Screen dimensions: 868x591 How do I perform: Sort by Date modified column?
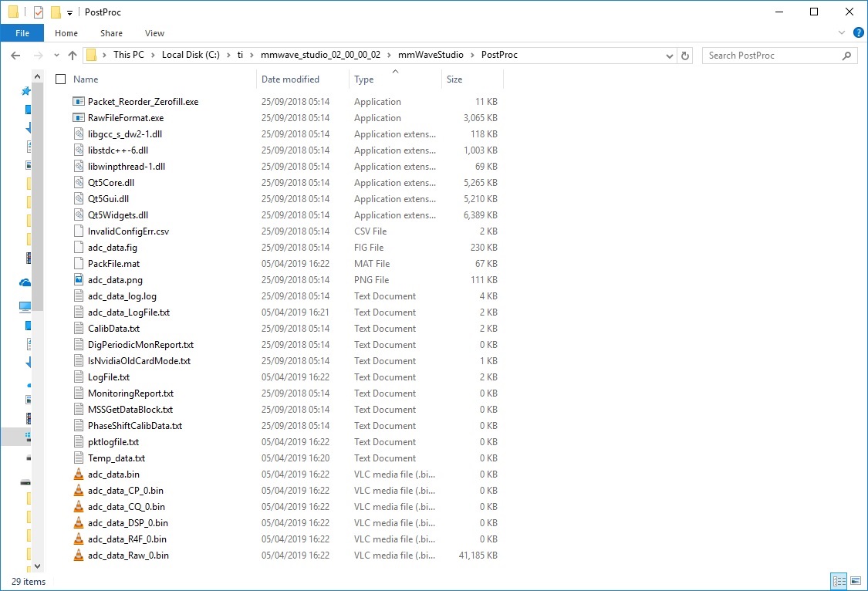290,79
